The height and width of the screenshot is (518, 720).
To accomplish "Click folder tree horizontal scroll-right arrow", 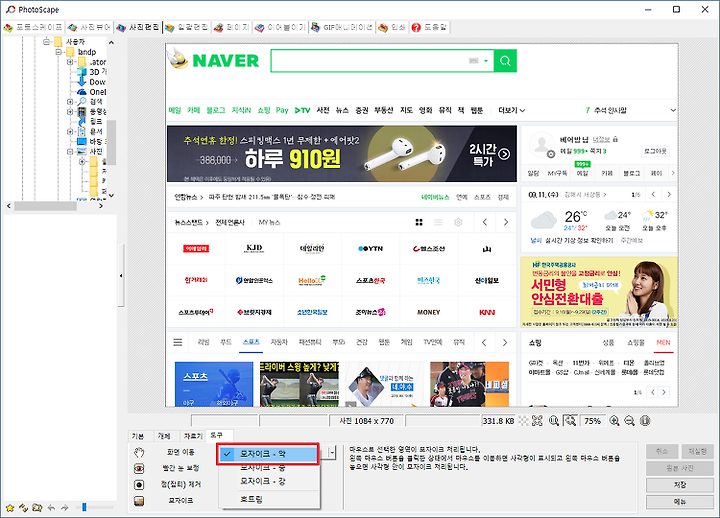I will click(101, 206).
